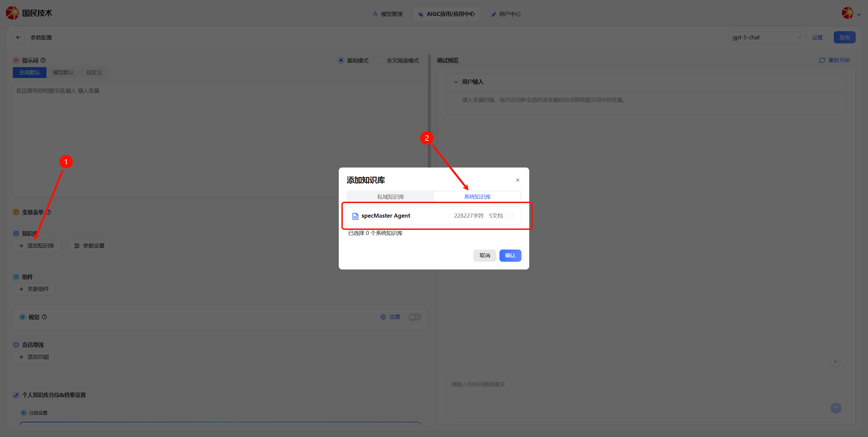
Task: Click the 重新开始 refresh icon
Action: 822,60
